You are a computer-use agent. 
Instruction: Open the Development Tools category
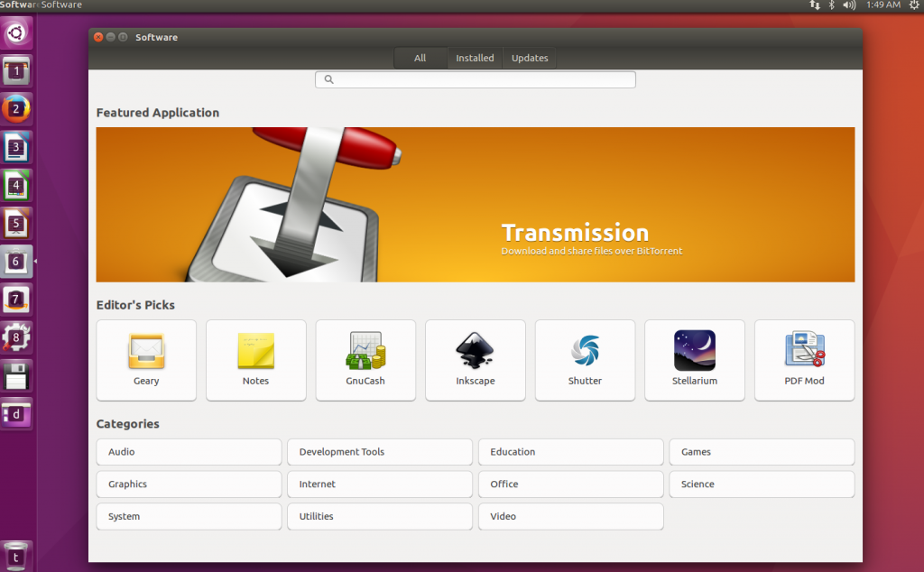point(380,452)
